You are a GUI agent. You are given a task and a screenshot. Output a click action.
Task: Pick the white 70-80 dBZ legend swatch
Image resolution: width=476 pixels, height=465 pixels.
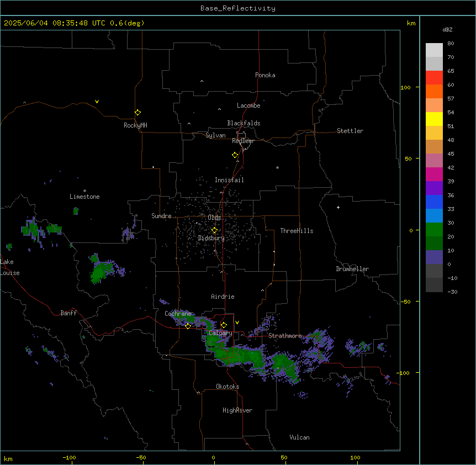point(434,50)
